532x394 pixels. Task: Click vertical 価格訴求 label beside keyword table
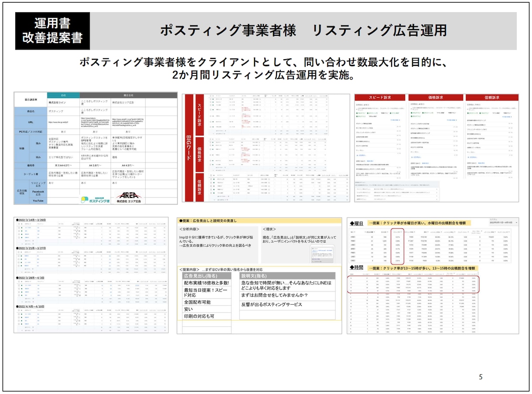coord(200,154)
